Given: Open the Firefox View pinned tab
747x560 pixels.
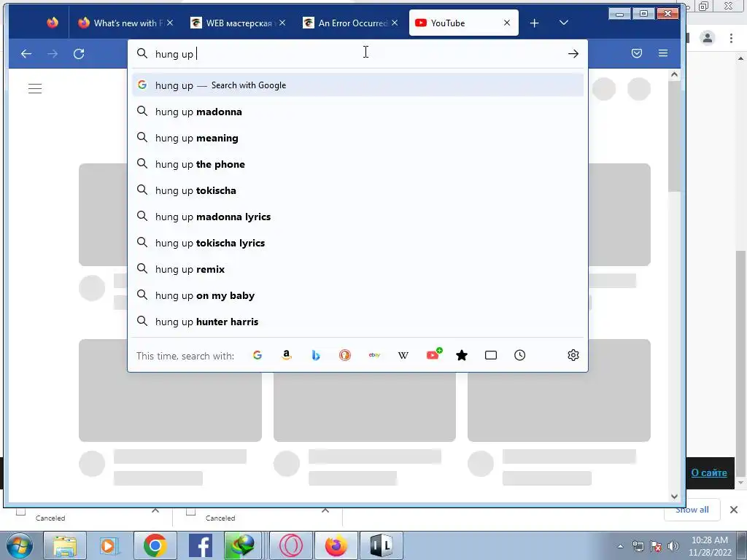Looking at the screenshot, I should click(53, 23).
